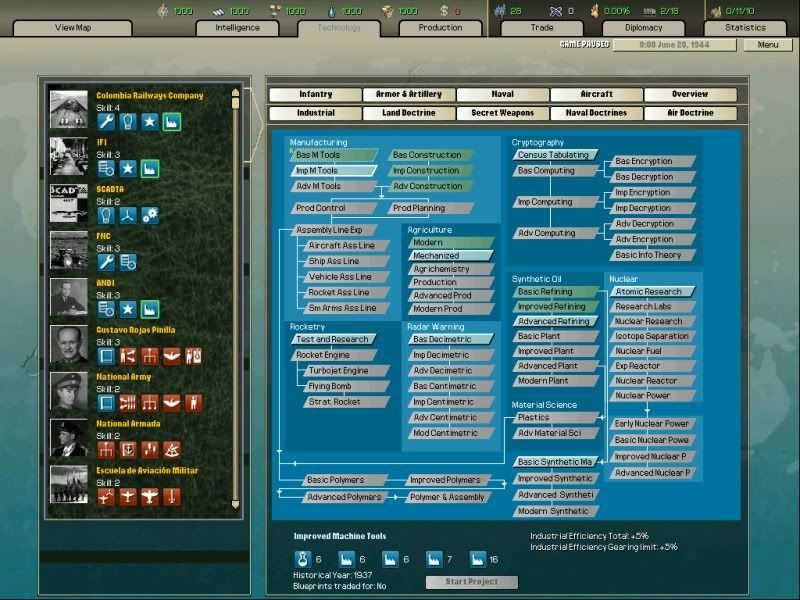
Task: Open the Secret Weapons tech category
Action: coord(502,113)
